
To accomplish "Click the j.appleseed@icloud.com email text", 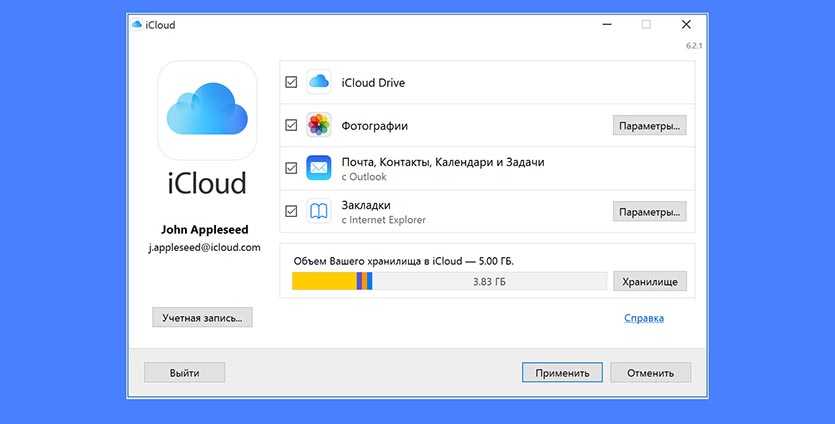I will click(x=204, y=246).
